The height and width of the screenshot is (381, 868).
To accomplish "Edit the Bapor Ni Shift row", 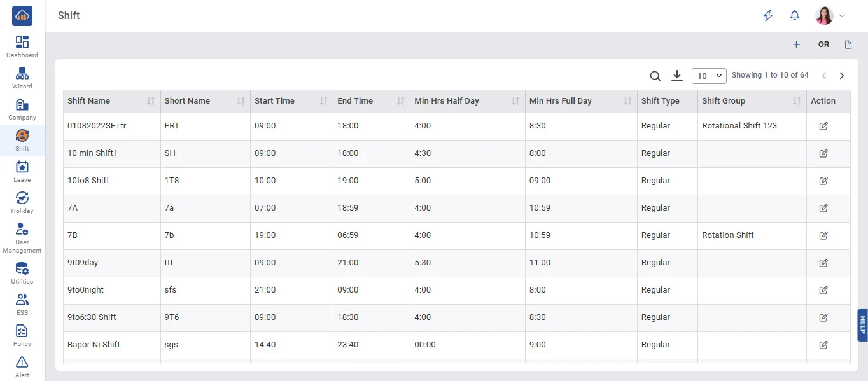I will pyautogui.click(x=823, y=345).
